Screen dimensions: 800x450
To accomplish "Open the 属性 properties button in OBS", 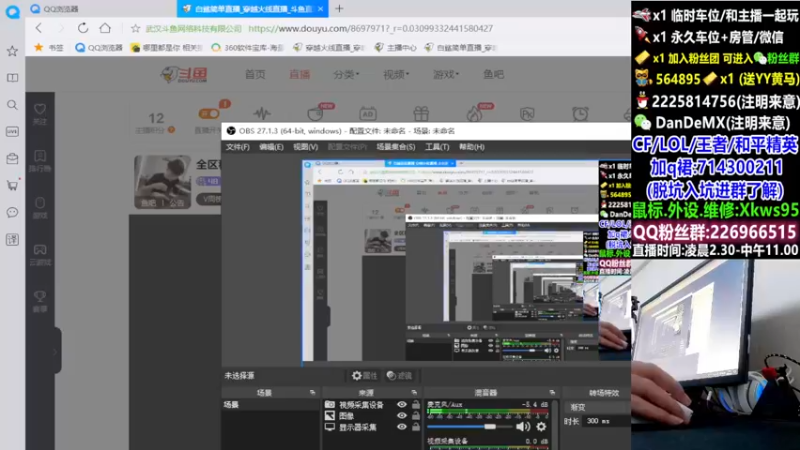I will pos(364,376).
